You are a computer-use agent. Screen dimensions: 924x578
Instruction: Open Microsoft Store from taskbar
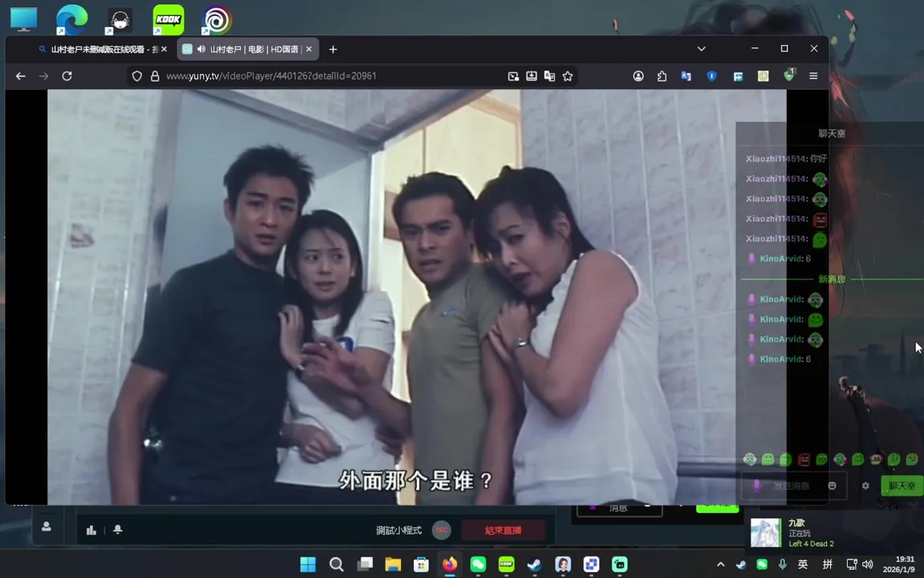click(421, 564)
